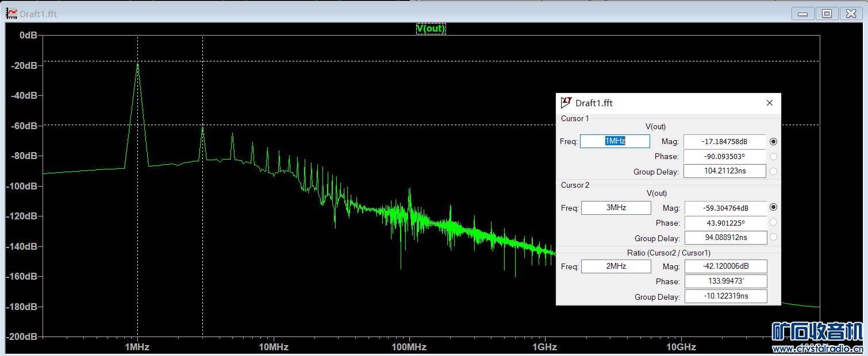Click the Cursor 1 Freq field showing 1MHz

point(614,141)
